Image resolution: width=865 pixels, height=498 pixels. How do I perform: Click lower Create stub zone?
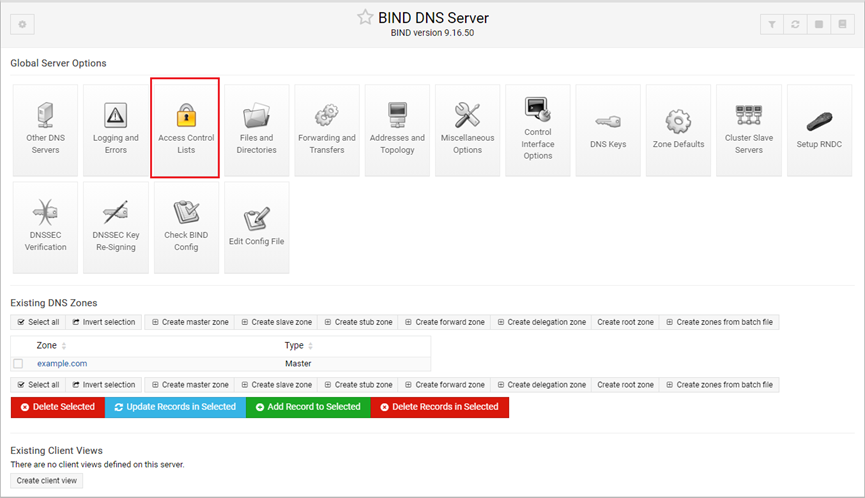358,385
